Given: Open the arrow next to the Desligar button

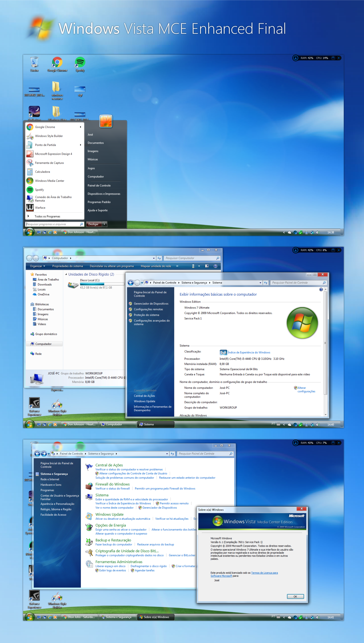Looking at the screenshot, I should pyautogui.click(x=104, y=224).
